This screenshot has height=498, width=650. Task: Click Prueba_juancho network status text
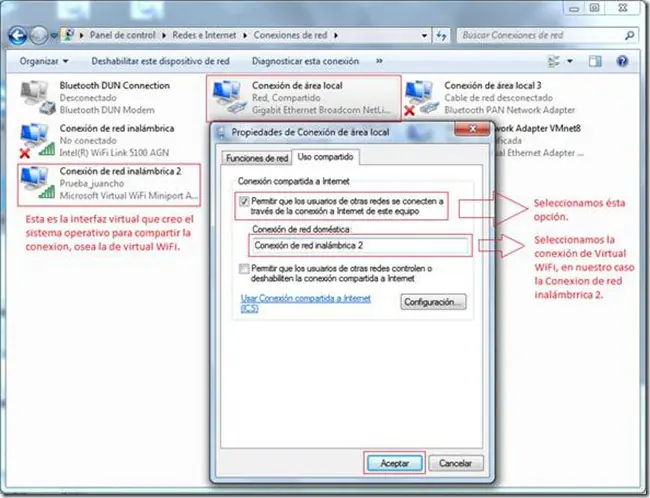pos(92,183)
